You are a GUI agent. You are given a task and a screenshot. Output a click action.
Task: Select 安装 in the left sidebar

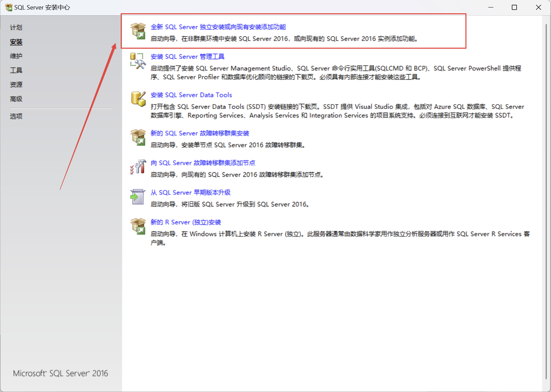pos(16,42)
